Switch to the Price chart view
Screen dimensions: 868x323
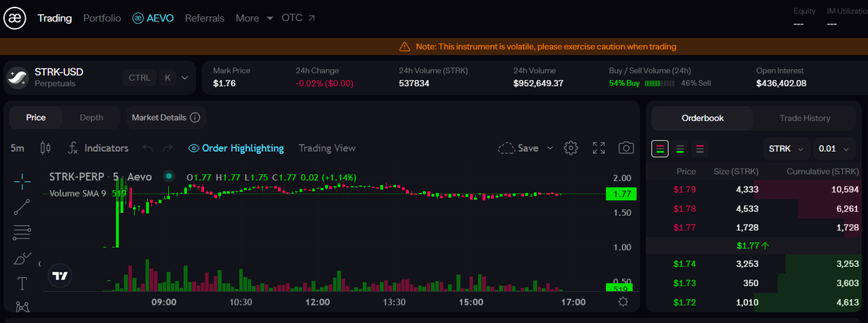(x=36, y=117)
